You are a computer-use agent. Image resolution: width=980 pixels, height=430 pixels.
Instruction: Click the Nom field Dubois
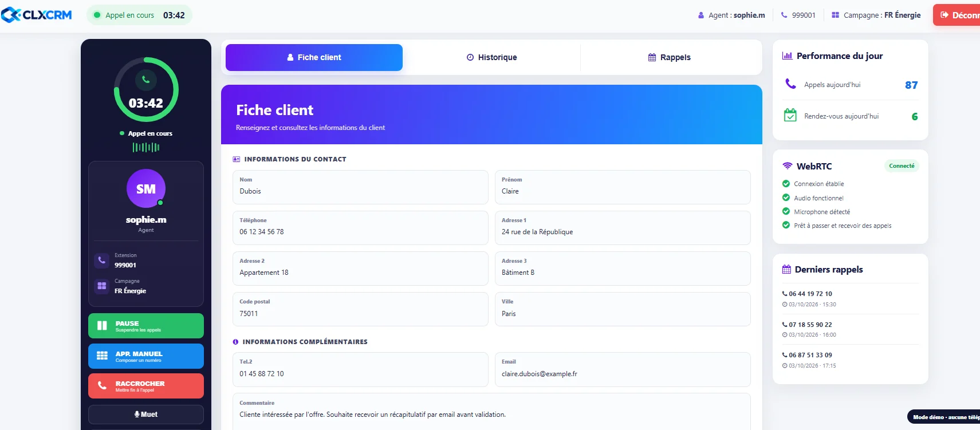[x=360, y=187]
